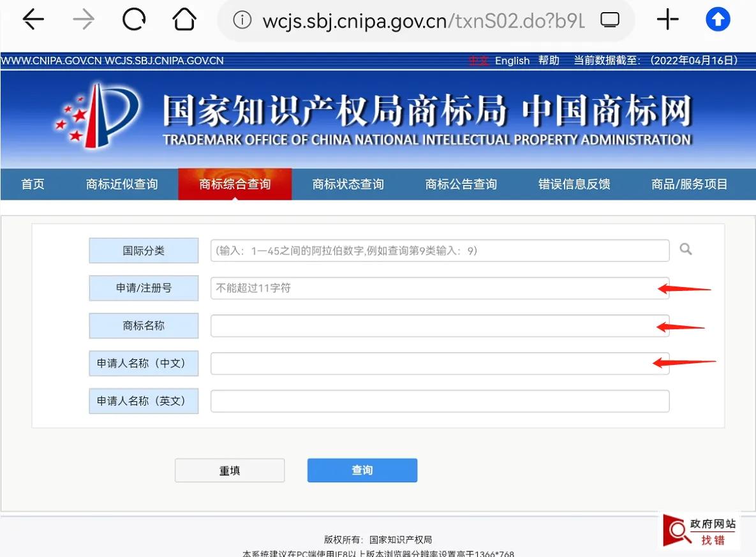Click the CNIPA trademark office logo
Viewport: 756px width, 557px height.
(x=98, y=115)
